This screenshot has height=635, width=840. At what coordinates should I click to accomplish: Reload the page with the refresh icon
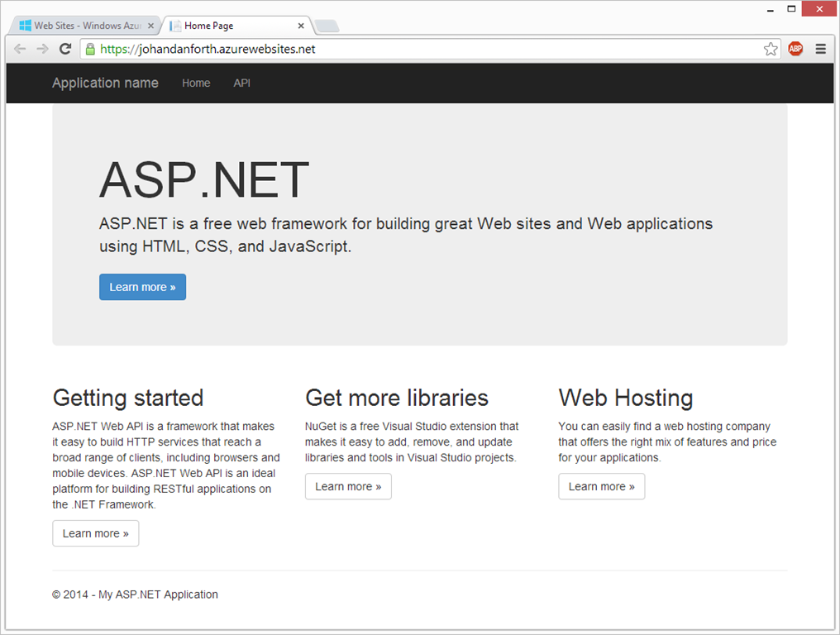point(65,49)
